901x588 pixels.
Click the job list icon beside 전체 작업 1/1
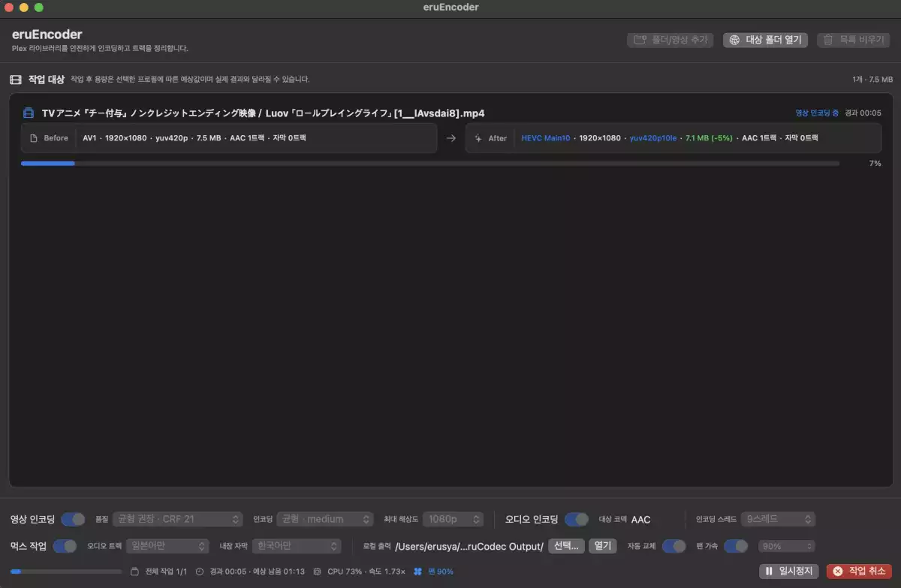tap(135, 571)
